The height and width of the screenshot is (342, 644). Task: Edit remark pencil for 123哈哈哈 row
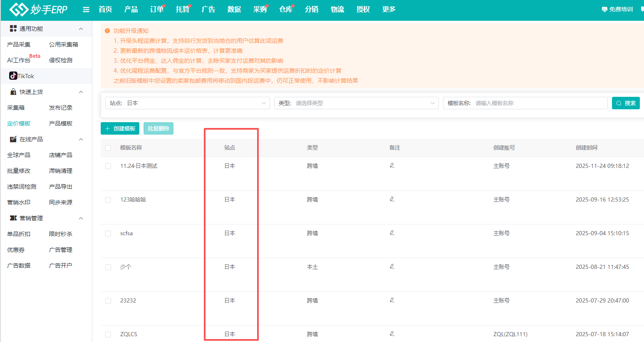pyautogui.click(x=392, y=199)
